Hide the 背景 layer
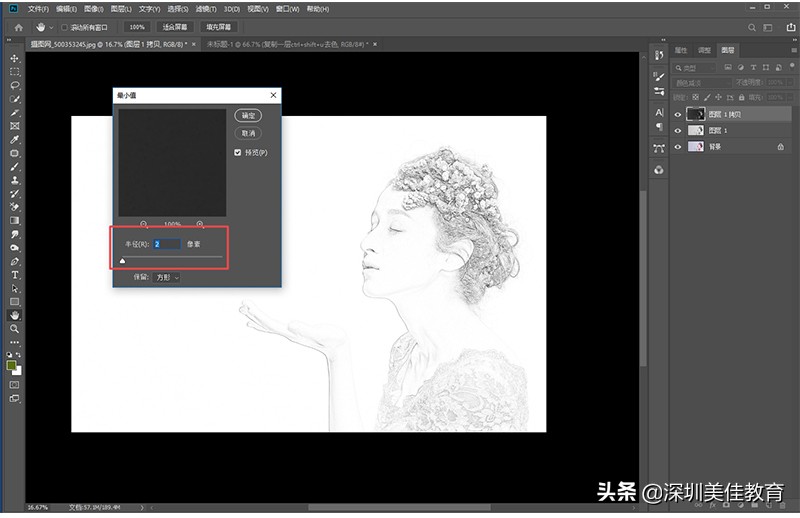 click(x=678, y=147)
